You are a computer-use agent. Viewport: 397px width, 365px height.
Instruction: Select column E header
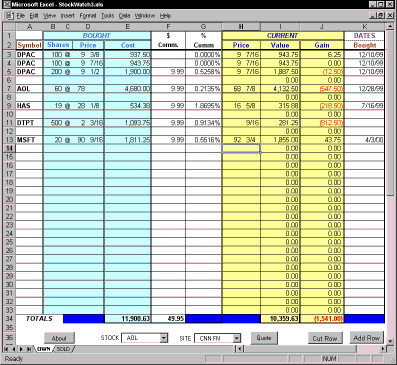coord(127,27)
